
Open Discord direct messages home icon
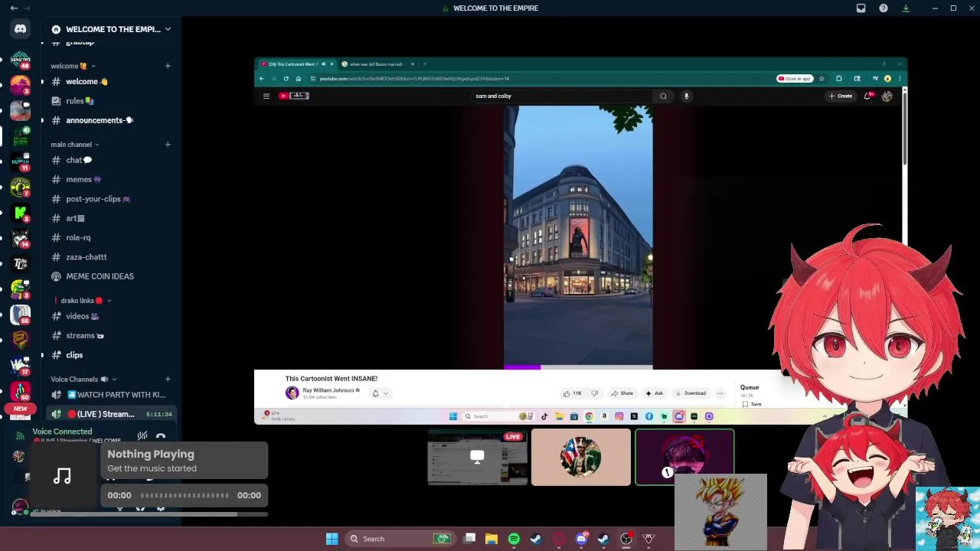[21, 29]
